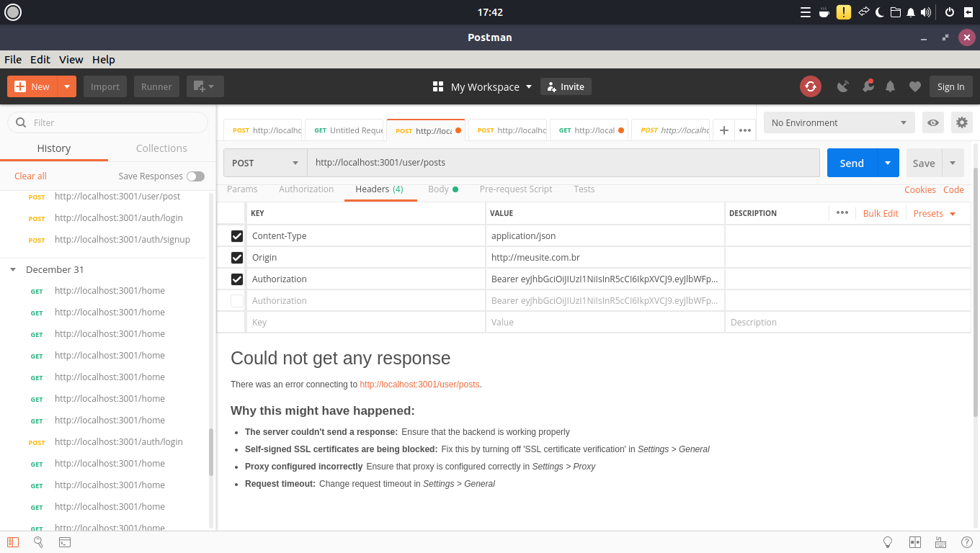Image resolution: width=980 pixels, height=553 pixels.
Task: Click the sync status icon
Action: [811, 86]
